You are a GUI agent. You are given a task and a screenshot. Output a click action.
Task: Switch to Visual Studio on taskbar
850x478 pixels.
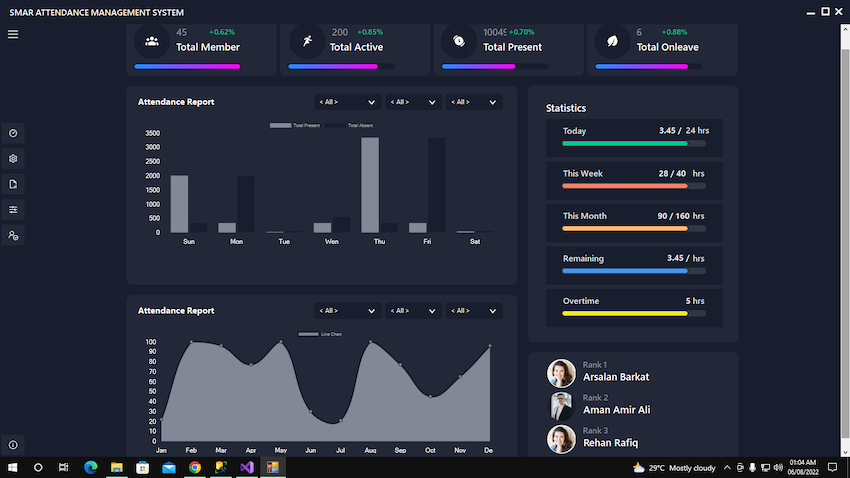pos(247,467)
